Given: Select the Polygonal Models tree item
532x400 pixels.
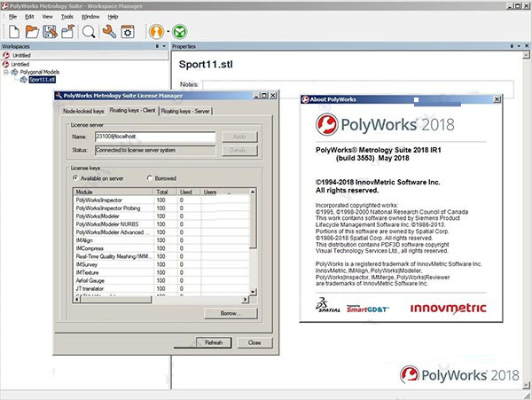Looking at the screenshot, I should point(40,72).
